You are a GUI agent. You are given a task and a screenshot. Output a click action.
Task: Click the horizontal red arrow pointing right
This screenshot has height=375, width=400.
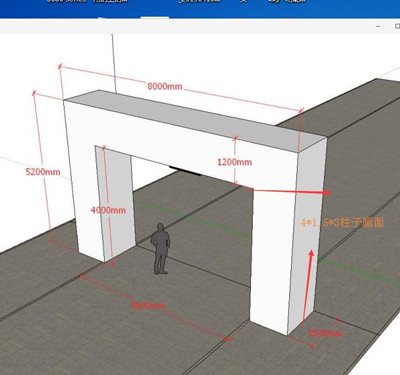click(289, 191)
